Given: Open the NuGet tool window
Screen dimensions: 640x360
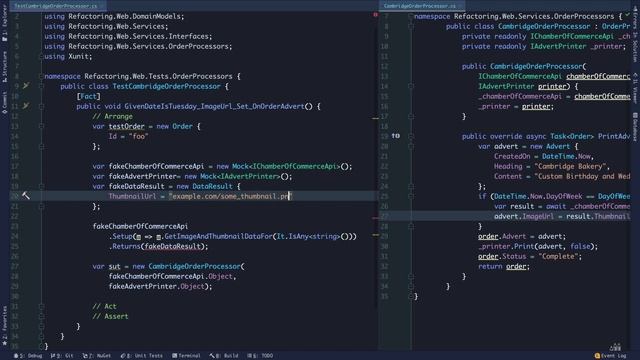Looking at the screenshot, I should pyautogui.click(x=97, y=356).
